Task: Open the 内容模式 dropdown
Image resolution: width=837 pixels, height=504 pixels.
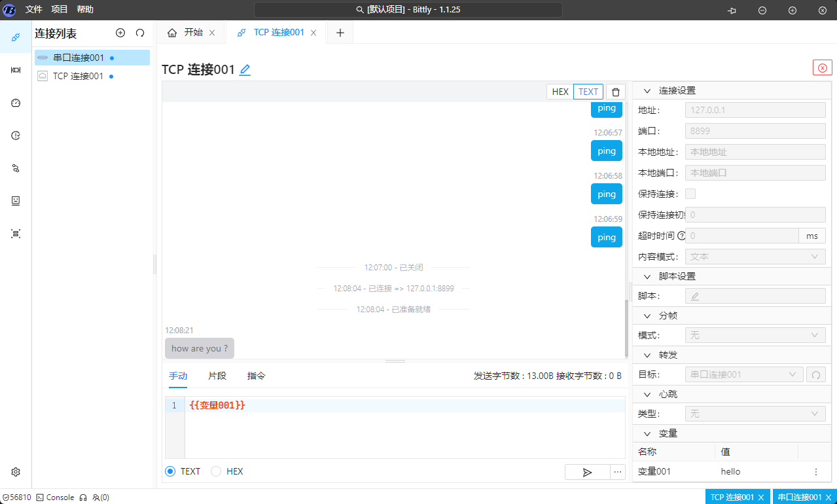Action: 755,257
